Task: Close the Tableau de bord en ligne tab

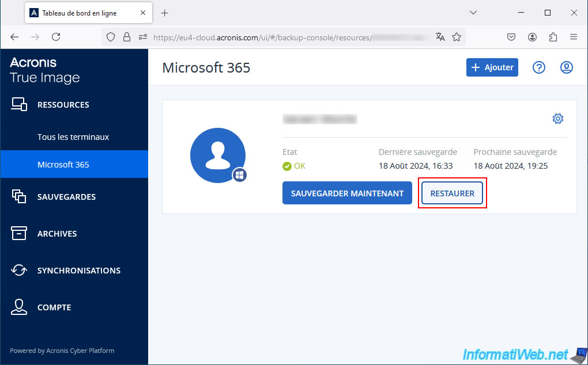Action: pyautogui.click(x=143, y=13)
